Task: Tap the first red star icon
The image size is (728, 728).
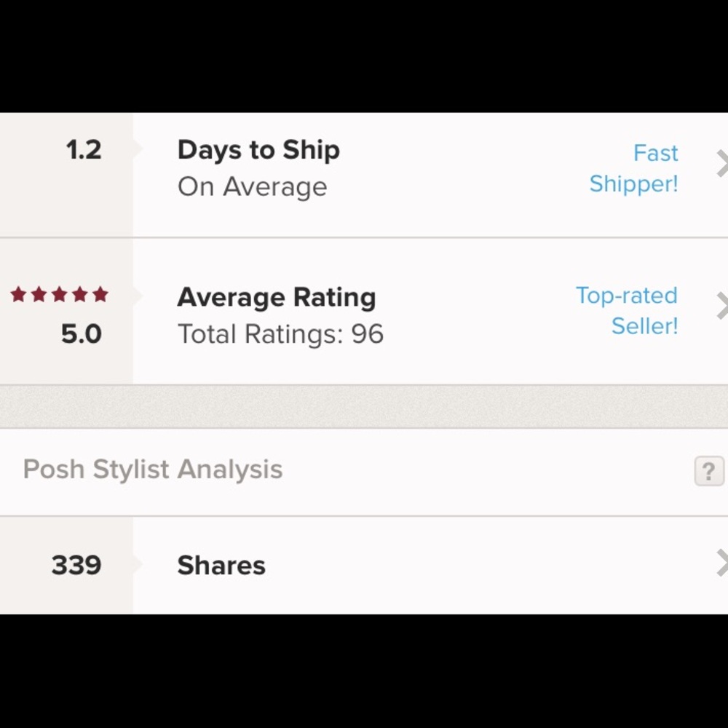Action: pos(20,294)
